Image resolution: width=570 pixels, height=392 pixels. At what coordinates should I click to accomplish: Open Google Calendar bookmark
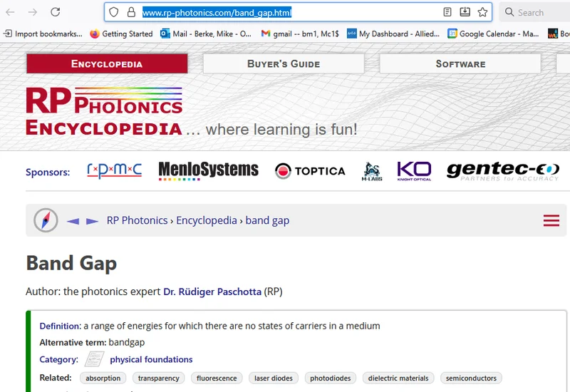[x=493, y=33]
